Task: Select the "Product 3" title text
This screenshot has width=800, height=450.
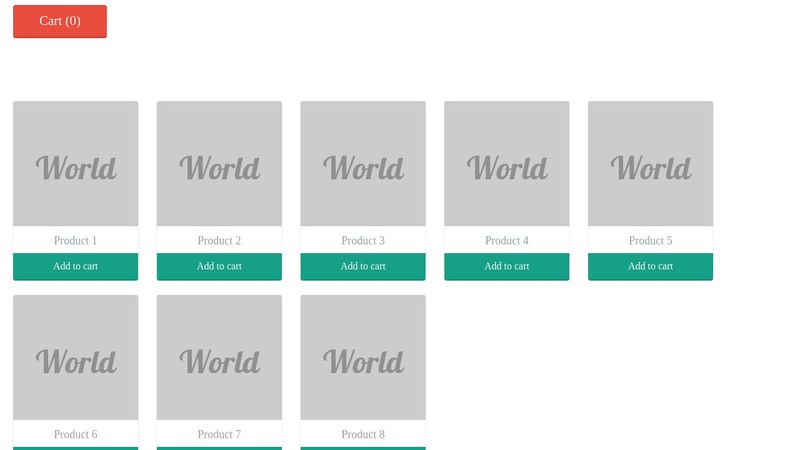Action: (363, 240)
